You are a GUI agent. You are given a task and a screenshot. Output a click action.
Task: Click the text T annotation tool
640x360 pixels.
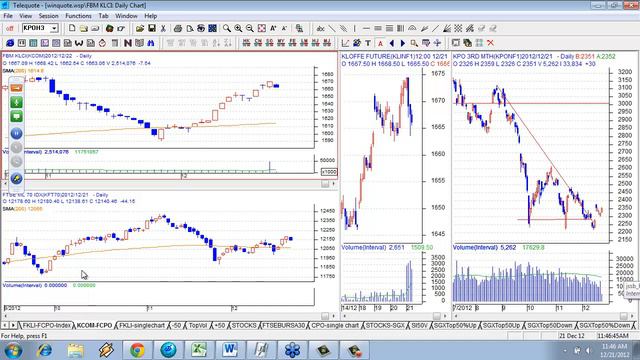[368, 42]
